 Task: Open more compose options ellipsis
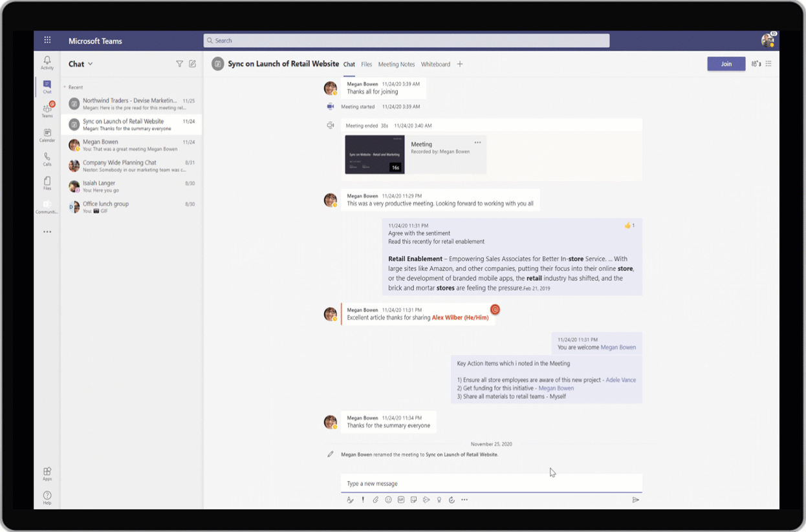pos(464,500)
